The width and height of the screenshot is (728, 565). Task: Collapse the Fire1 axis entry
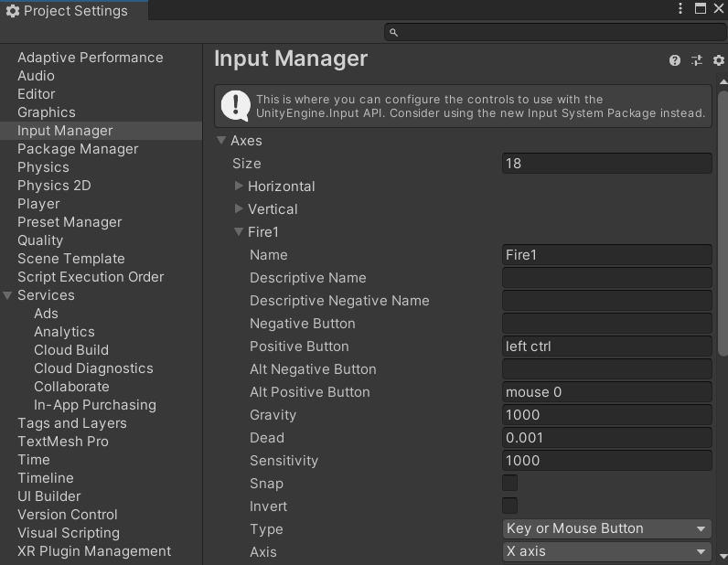pyautogui.click(x=239, y=231)
